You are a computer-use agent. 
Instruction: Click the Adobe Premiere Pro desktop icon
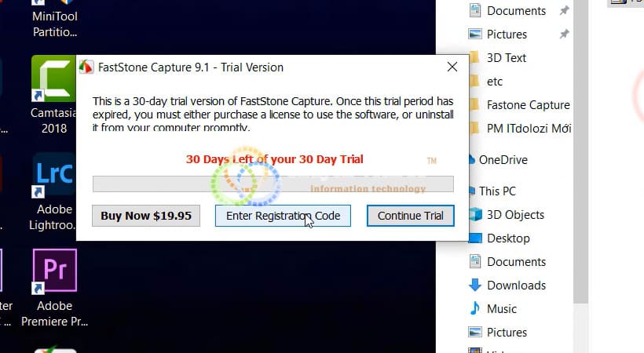(54, 271)
